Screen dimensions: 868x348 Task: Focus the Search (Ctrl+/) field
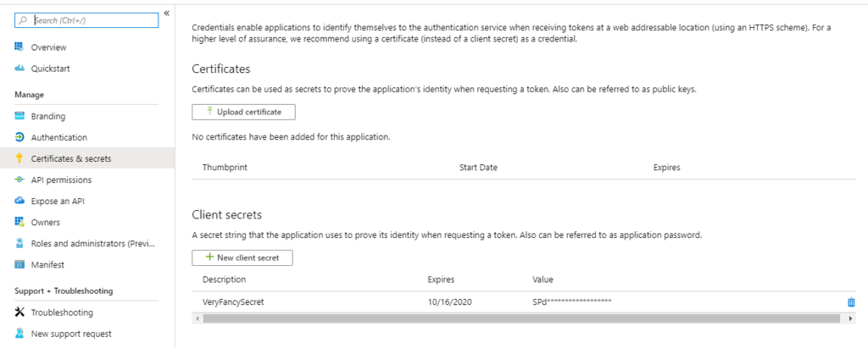pyautogui.click(x=86, y=20)
